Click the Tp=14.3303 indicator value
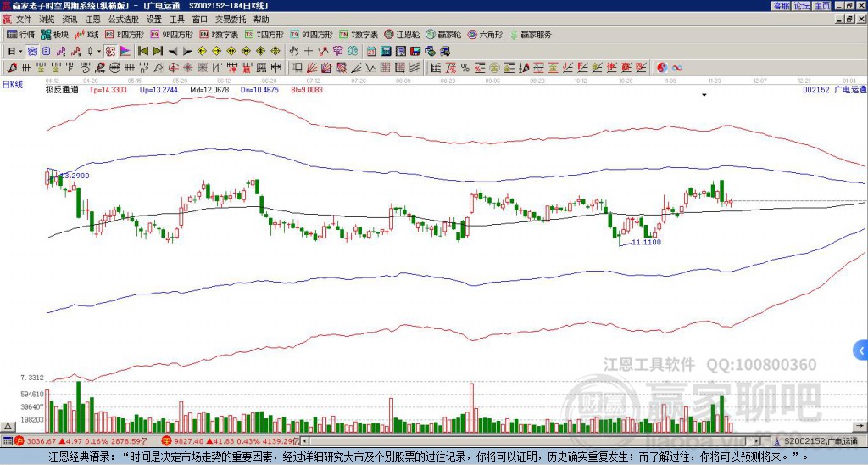Screen dimensions: 868x465 (108, 90)
